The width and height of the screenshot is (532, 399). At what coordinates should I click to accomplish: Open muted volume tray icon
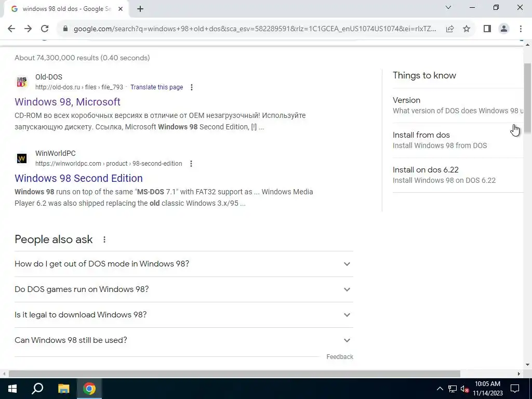[464, 389]
